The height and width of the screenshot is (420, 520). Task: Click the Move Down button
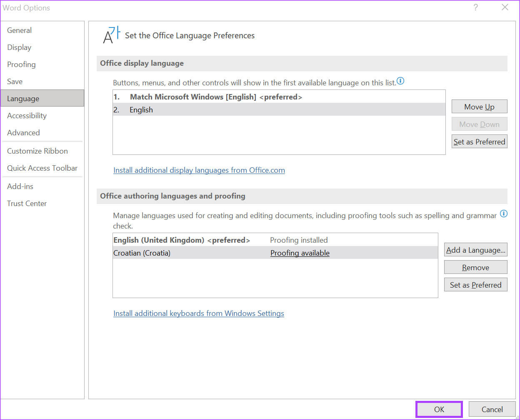pyautogui.click(x=479, y=124)
